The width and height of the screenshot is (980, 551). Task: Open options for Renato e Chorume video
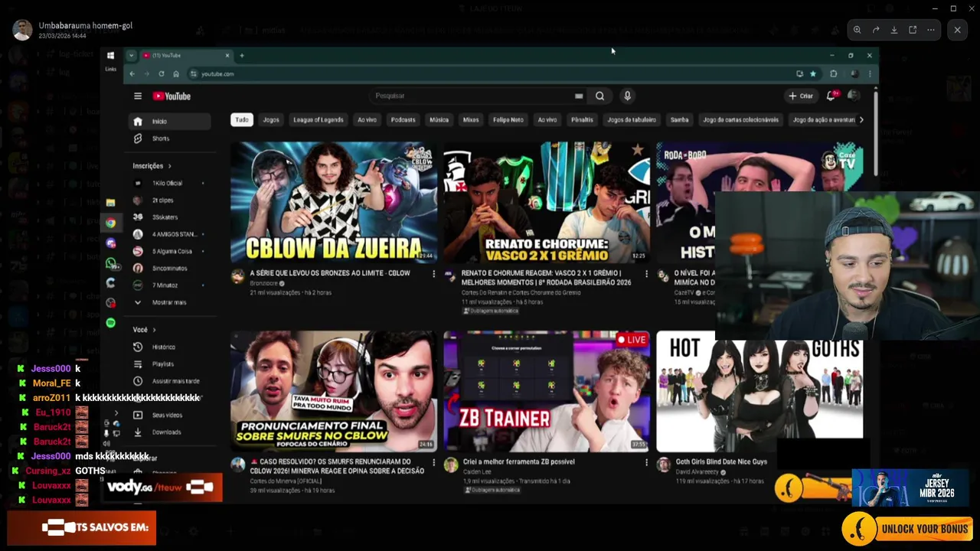(646, 274)
